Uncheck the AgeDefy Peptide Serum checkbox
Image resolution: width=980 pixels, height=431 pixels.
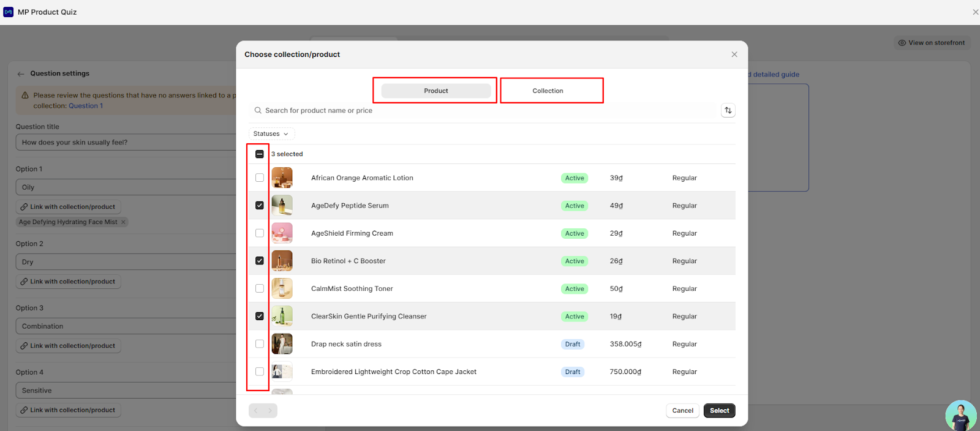(260, 206)
